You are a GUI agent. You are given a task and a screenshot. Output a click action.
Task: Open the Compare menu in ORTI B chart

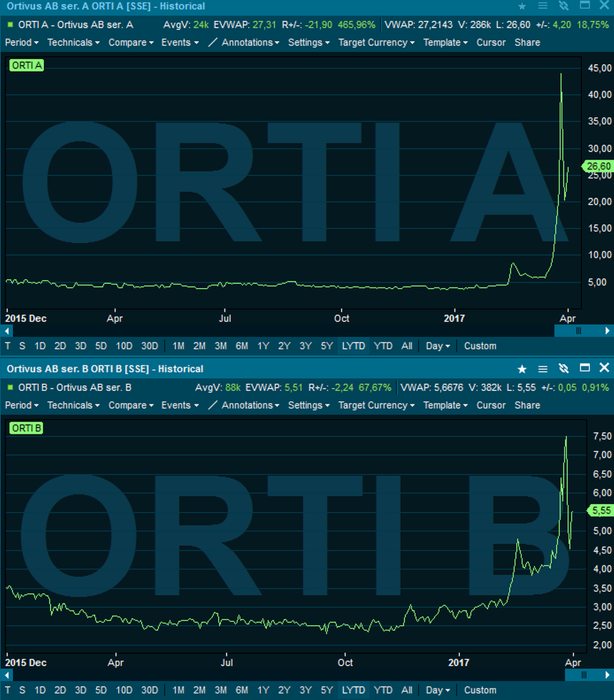(x=130, y=405)
